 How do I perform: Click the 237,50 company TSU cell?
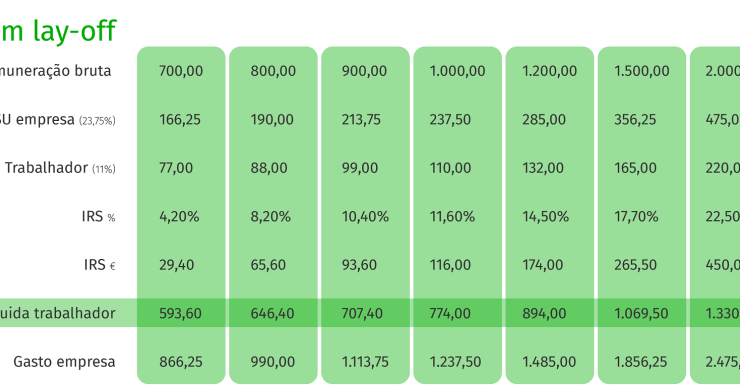[x=450, y=119]
